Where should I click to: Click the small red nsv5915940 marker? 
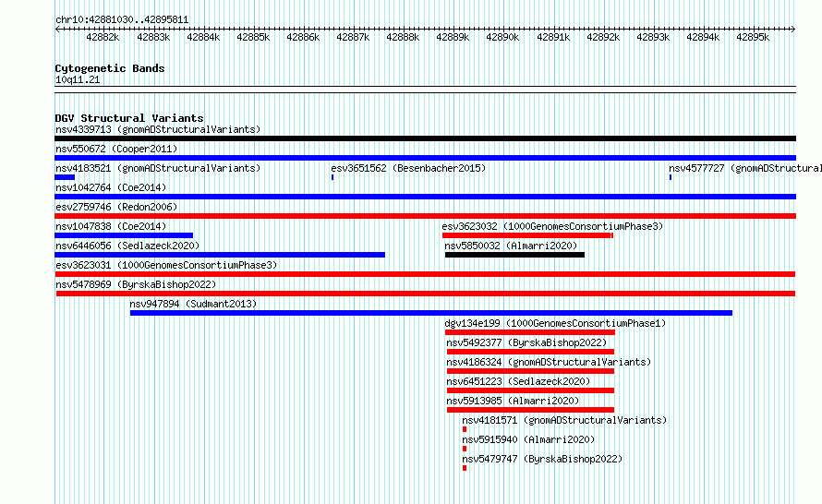click(x=465, y=449)
